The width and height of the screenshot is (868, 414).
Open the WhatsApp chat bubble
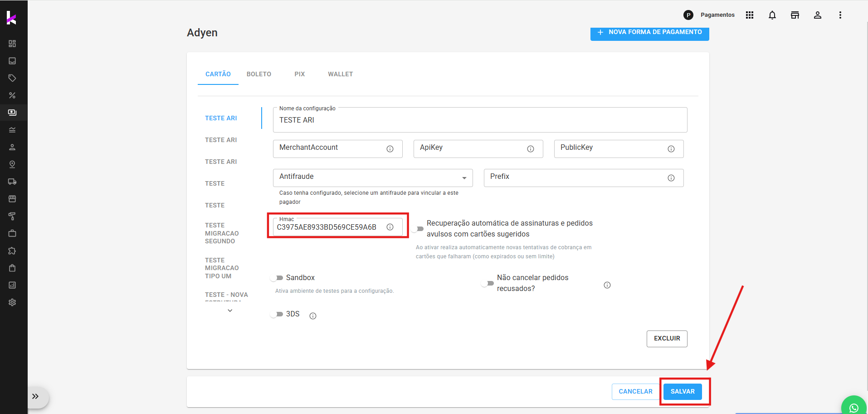[854, 407]
